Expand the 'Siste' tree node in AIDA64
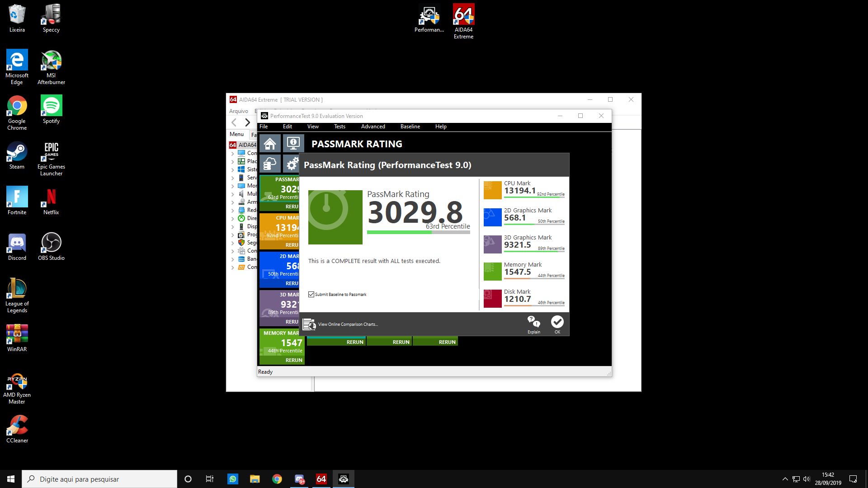Image resolution: width=868 pixels, height=488 pixels. [x=232, y=169]
